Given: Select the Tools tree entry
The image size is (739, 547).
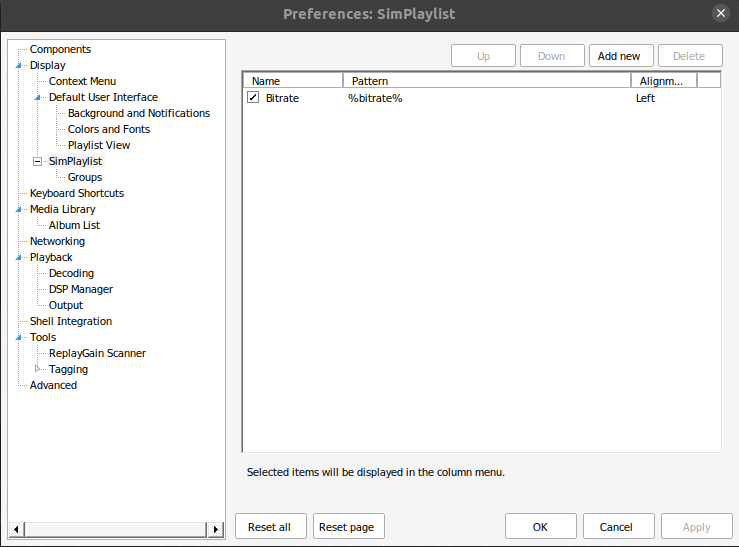Looking at the screenshot, I should click(x=43, y=337).
